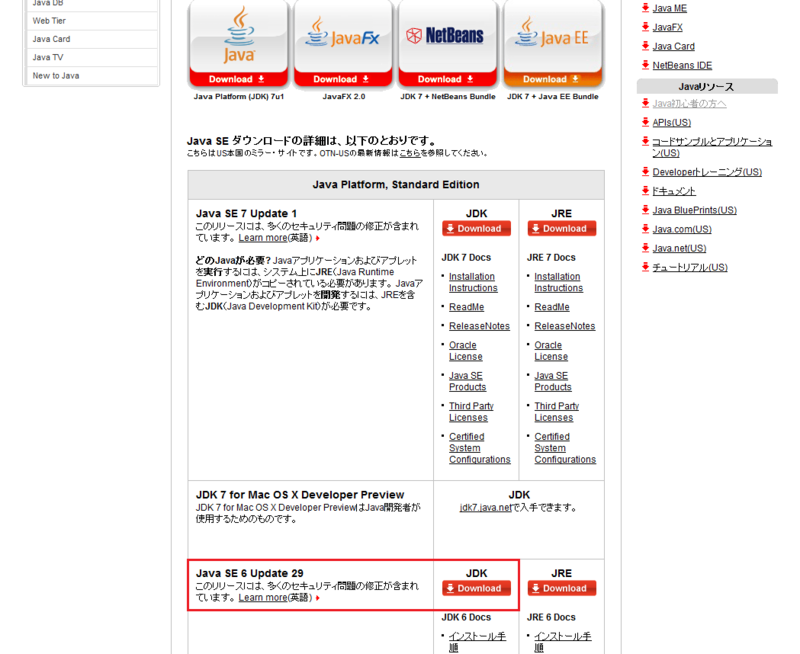Screen dimensions: 800x654
Task: Click JDK 7 for Mac OS X Developer Preview heading
Action: 300,495
